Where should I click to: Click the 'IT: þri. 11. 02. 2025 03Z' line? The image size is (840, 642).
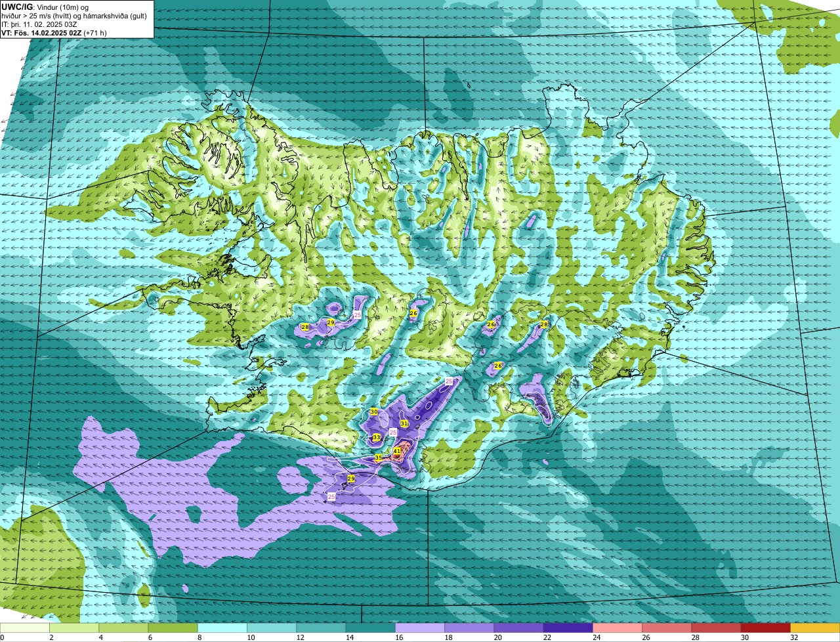click(x=41, y=24)
